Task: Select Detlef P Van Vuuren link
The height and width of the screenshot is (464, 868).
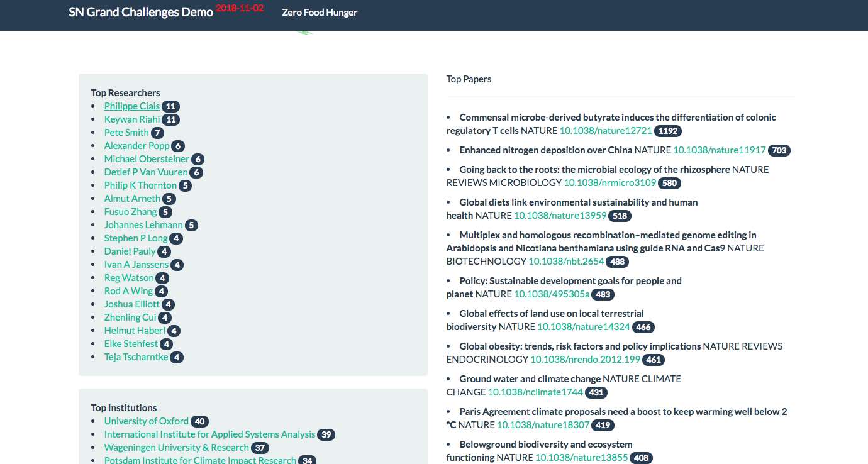Action: click(146, 172)
